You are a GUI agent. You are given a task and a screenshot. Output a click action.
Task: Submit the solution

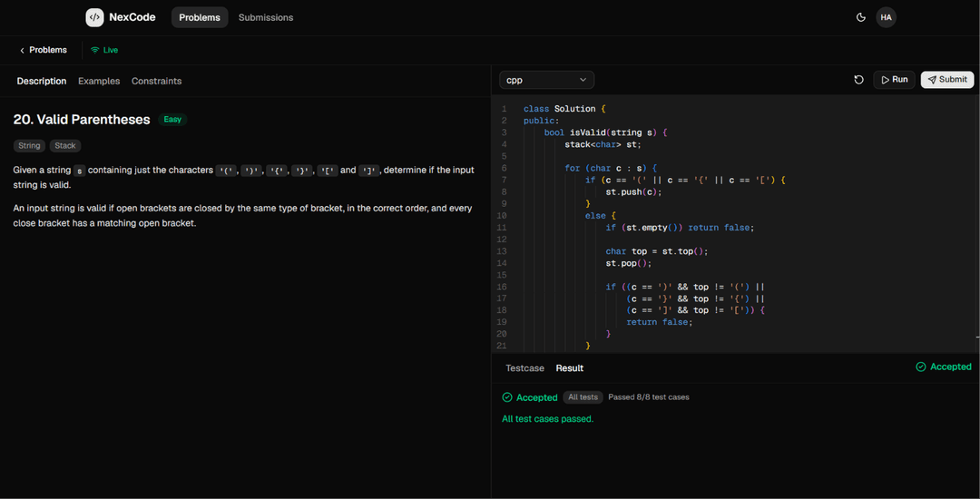click(x=946, y=80)
